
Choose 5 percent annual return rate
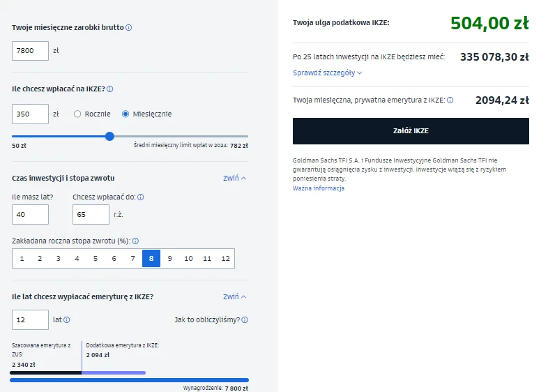click(96, 259)
